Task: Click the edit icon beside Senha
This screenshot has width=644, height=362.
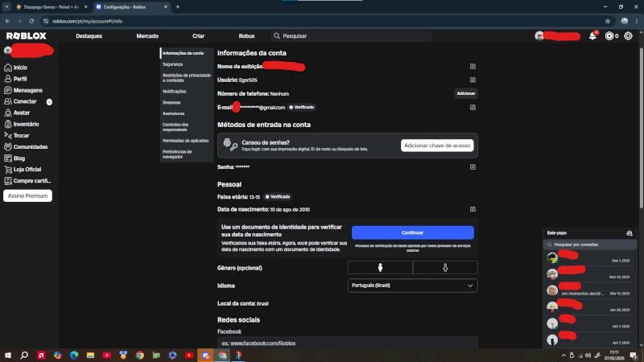Action: click(473, 167)
